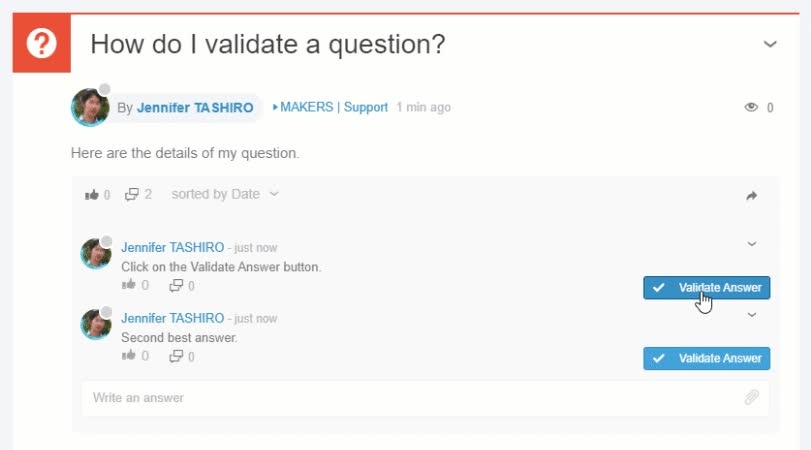Click in the 'Write an answer' field
The image size is (811, 450).
tap(400, 398)
